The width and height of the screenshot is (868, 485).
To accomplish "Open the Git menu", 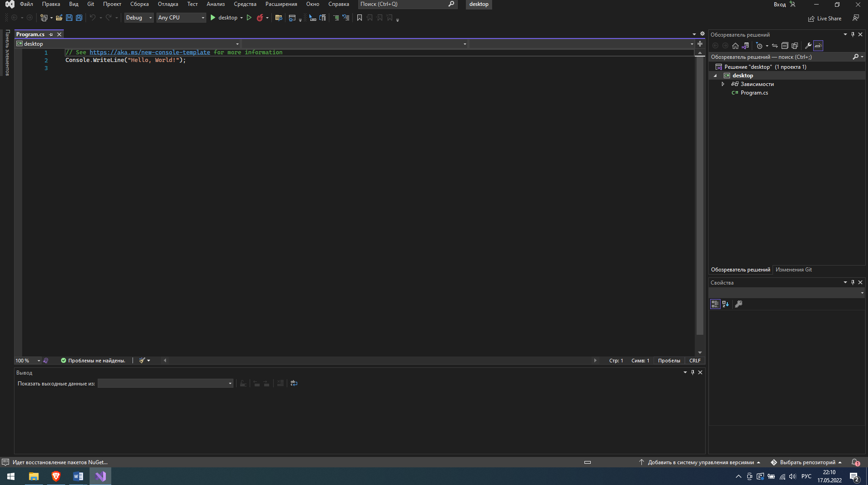I will (x=90, y=4).
